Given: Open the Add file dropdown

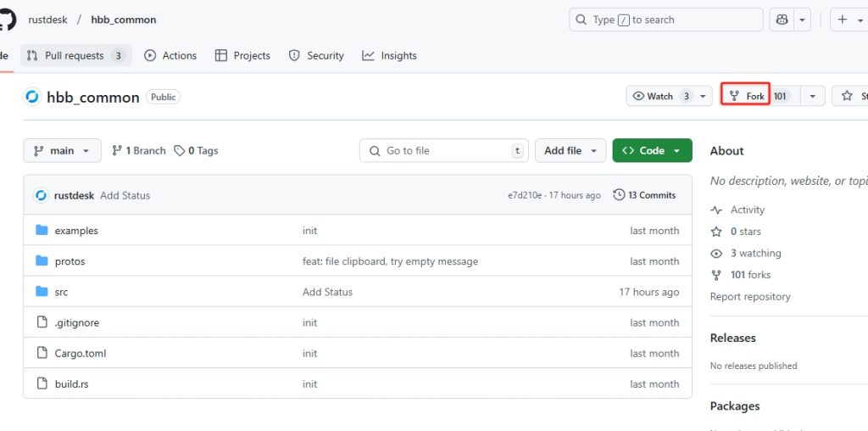Looking at the screenshot, I should coord(570,151).
